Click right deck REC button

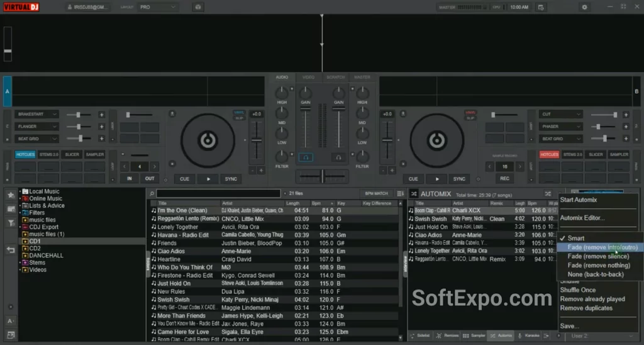click(x=504, y=178)
